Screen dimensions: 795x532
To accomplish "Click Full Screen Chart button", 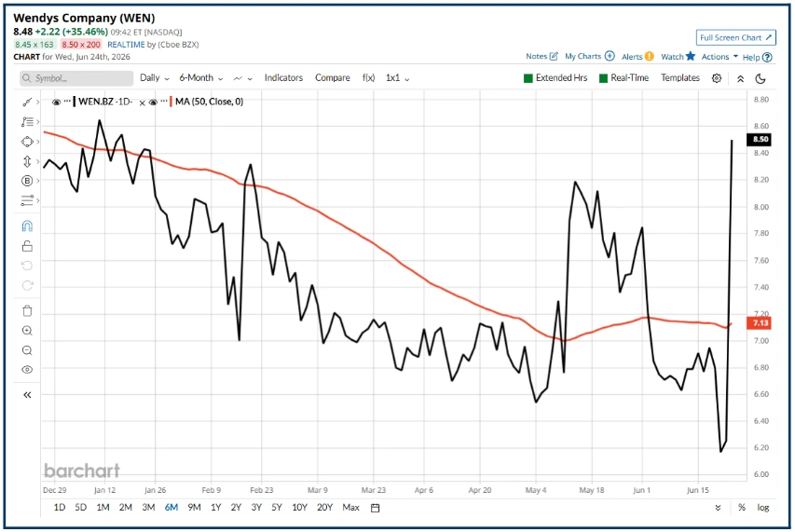I will [735, 37].
